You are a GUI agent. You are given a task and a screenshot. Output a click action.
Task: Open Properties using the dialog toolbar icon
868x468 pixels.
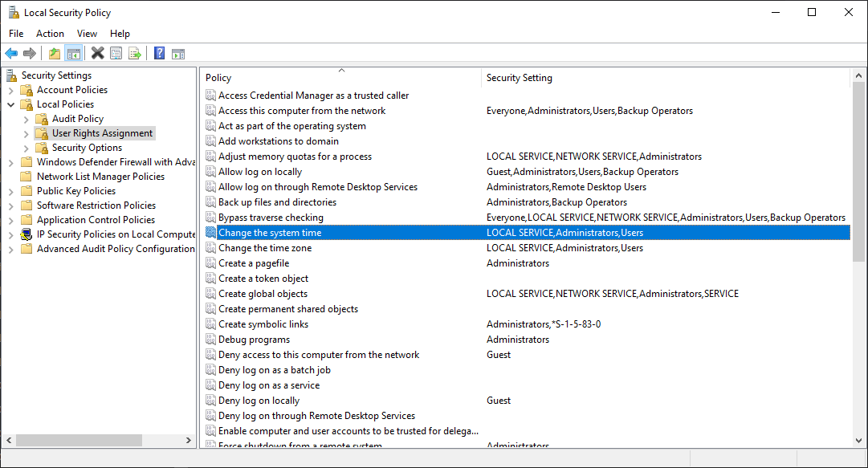click(x=117, y=53)
